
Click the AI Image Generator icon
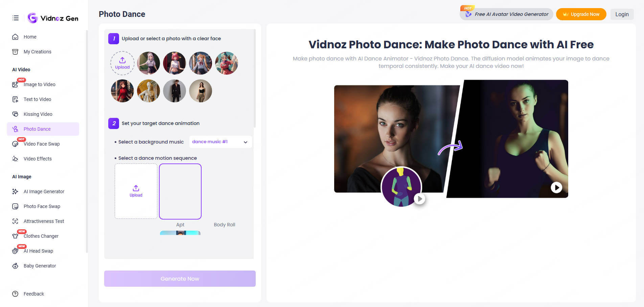[15, 191]
